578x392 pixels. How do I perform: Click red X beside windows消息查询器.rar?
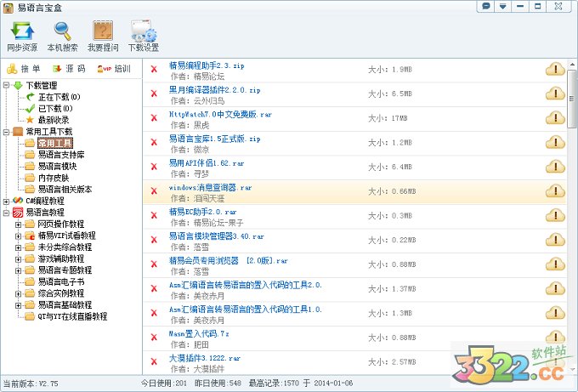coord(154,191)
